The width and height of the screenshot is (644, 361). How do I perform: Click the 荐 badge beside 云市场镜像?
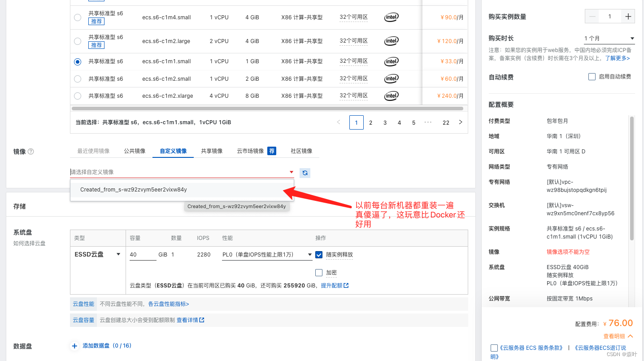pyautogui.click(x=272, y=151)
